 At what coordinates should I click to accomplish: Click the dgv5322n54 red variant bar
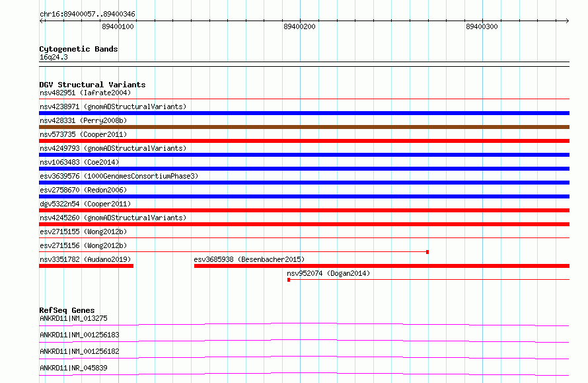pos(304,210)
